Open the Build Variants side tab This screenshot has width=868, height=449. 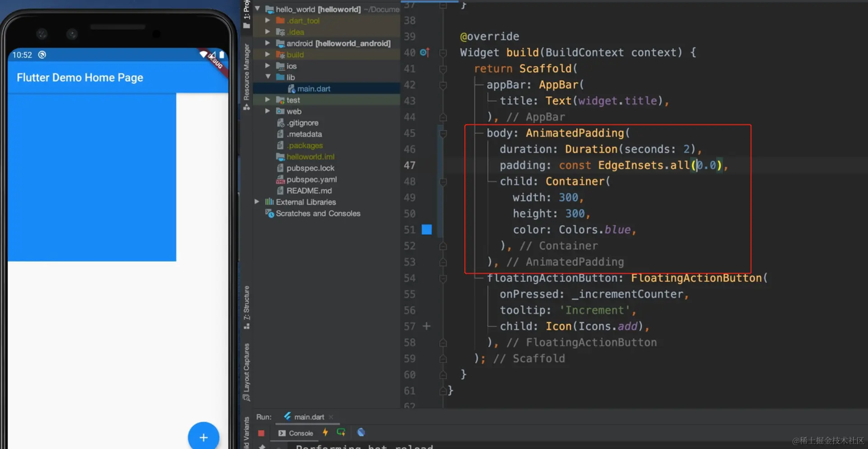(247, 433)
